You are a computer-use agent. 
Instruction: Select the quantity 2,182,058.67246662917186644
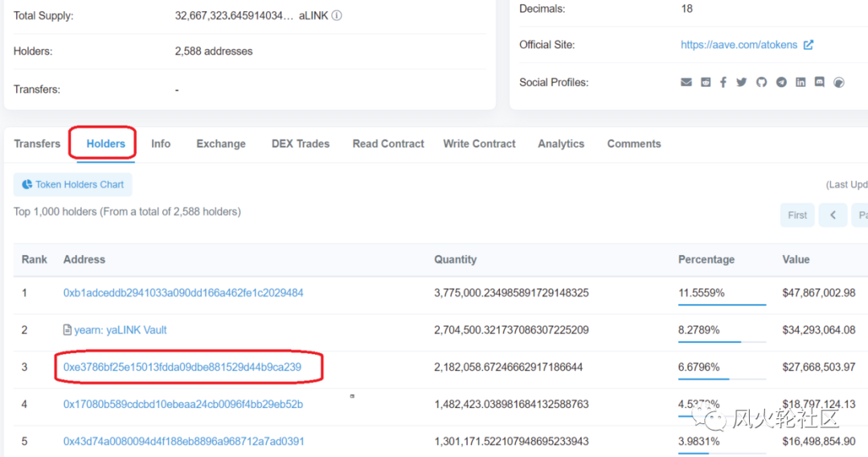point(508,367)
